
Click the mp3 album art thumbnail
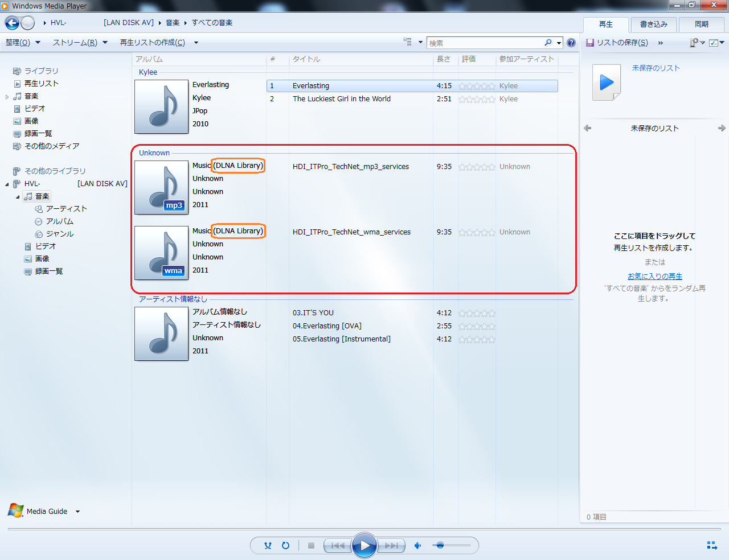pos(161,187)
